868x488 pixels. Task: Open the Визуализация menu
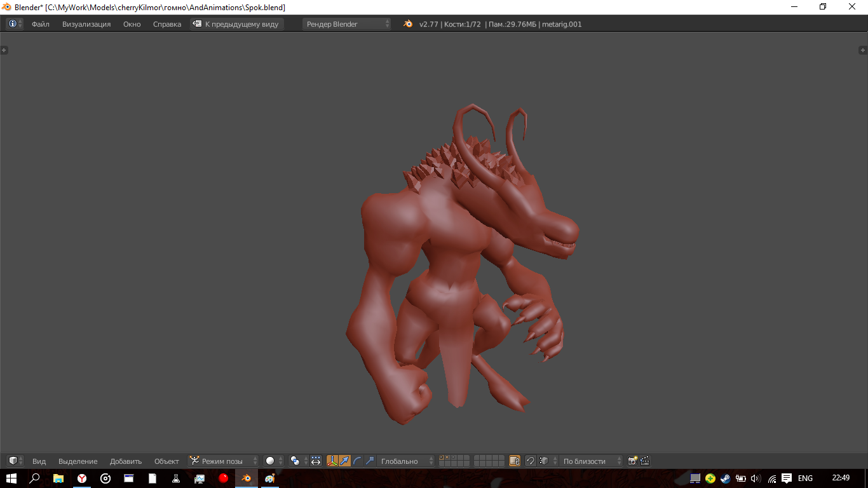pyautogui.click(x=86, y=24)
